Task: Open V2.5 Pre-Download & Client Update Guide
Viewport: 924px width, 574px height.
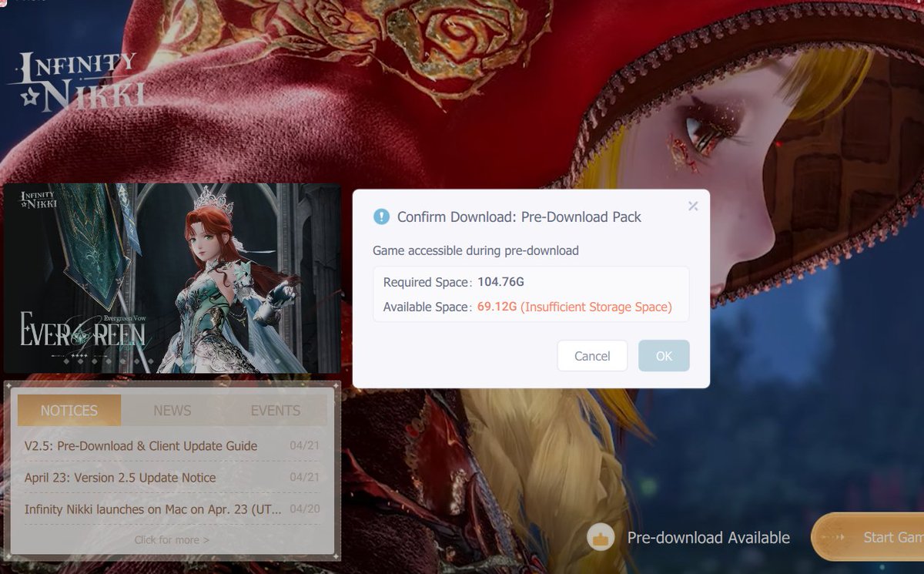Action: coord(141,446)
